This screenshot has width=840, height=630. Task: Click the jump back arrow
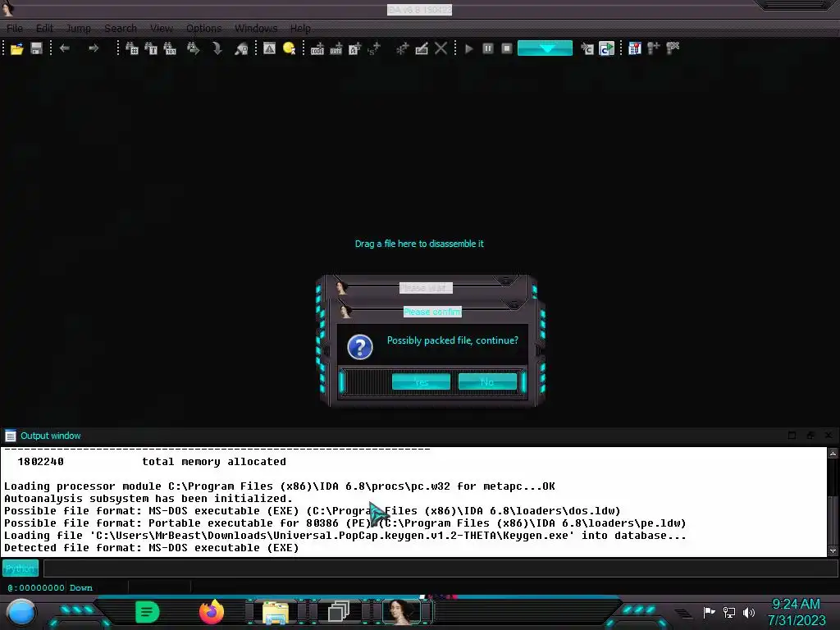click(65, 48)
